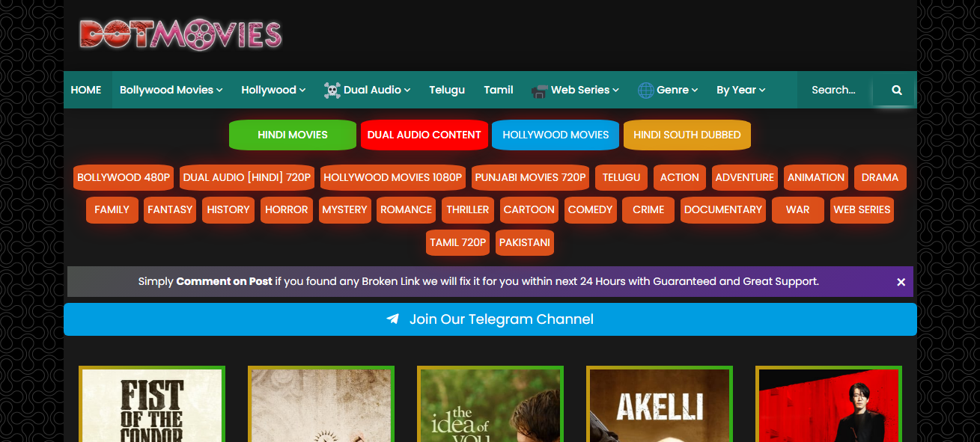Viewport: 980px width, 442px height.
Task: Click Join Our Telegram Channel button
Action: coord(490,319)
